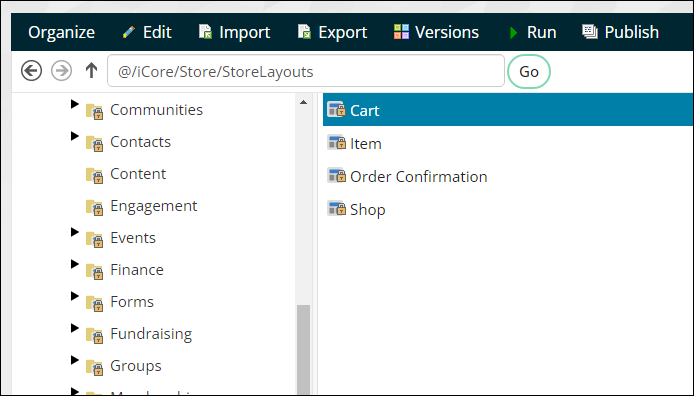
Task: Click the Shop layout icon
Action: [x=336, y=208]
